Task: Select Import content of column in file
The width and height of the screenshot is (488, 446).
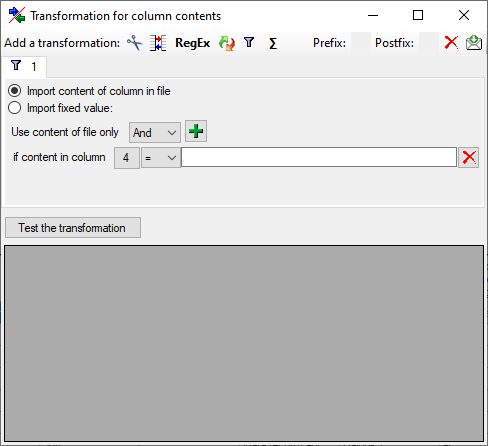Action: (89, 91)
